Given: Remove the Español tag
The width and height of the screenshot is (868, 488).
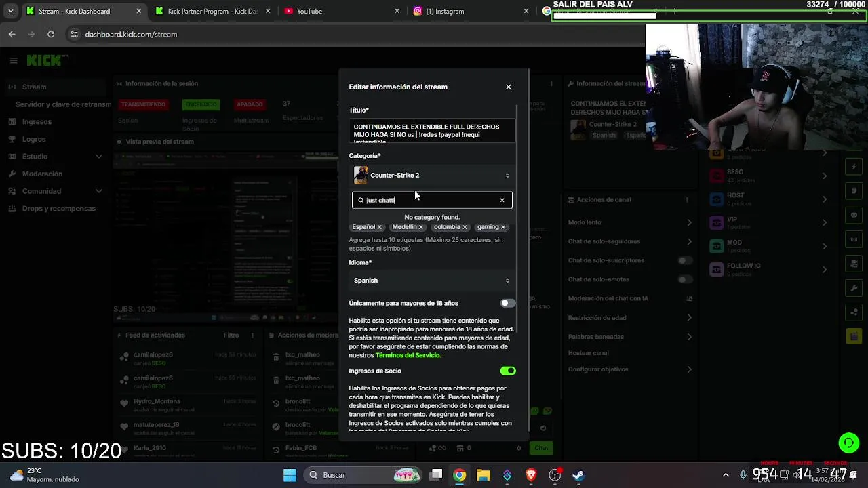Looking at the screenshot, I should pos(379,227).
